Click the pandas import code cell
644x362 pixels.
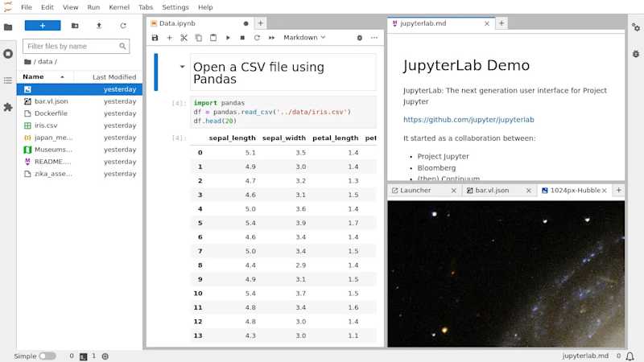[x=283, y=112]
